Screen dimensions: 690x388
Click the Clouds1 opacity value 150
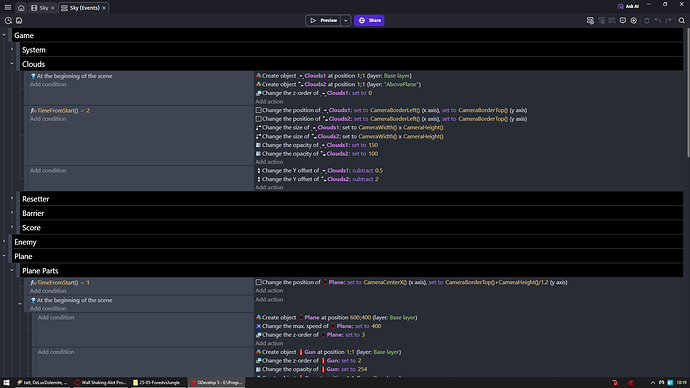point(373,145)
